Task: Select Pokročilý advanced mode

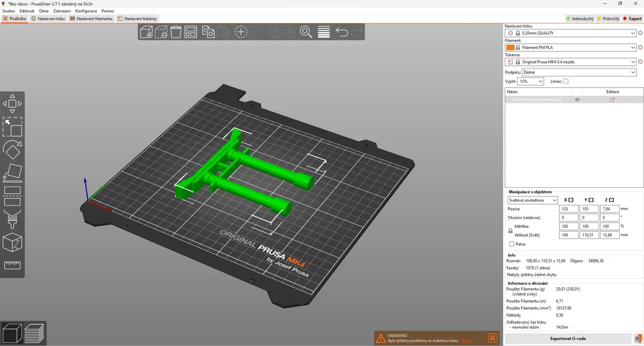Action: 609,18
